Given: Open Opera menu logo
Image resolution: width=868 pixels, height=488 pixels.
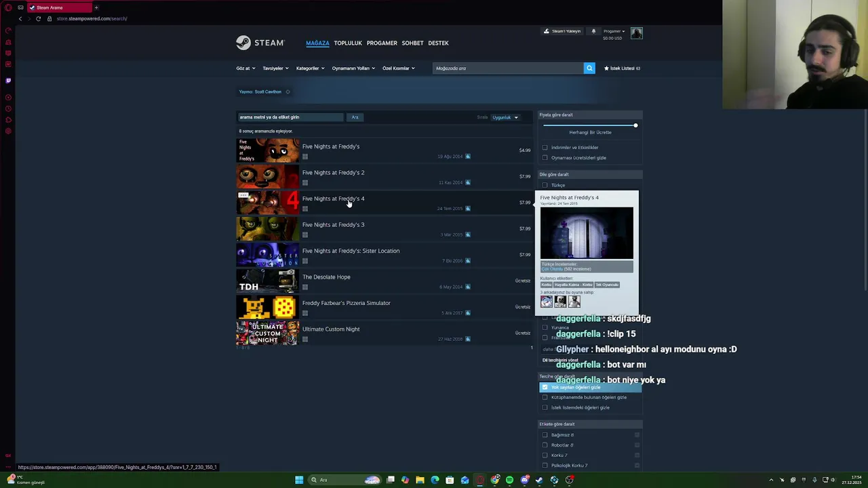Looking at the screenshot, I should point(8,7).
